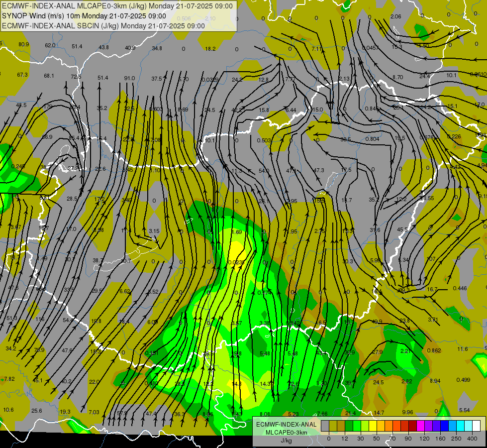
Task: Click the map value '24.2'
Action: tap(237, 80)
